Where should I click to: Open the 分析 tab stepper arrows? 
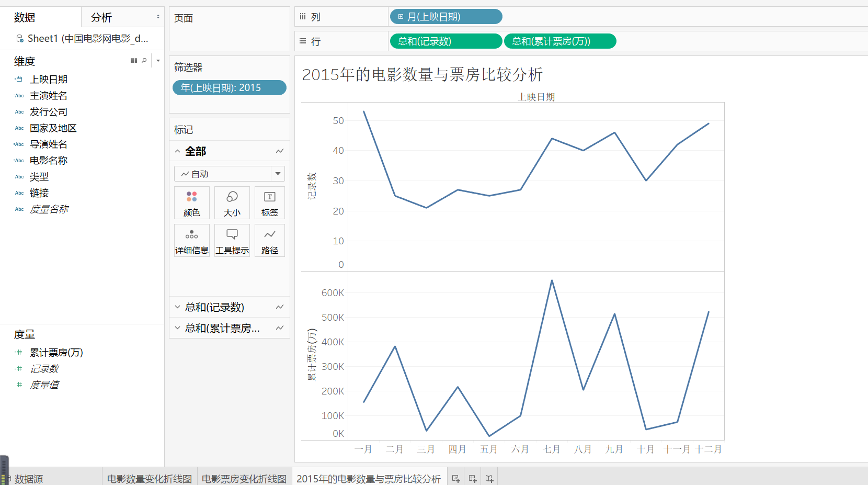coord(158,17)
